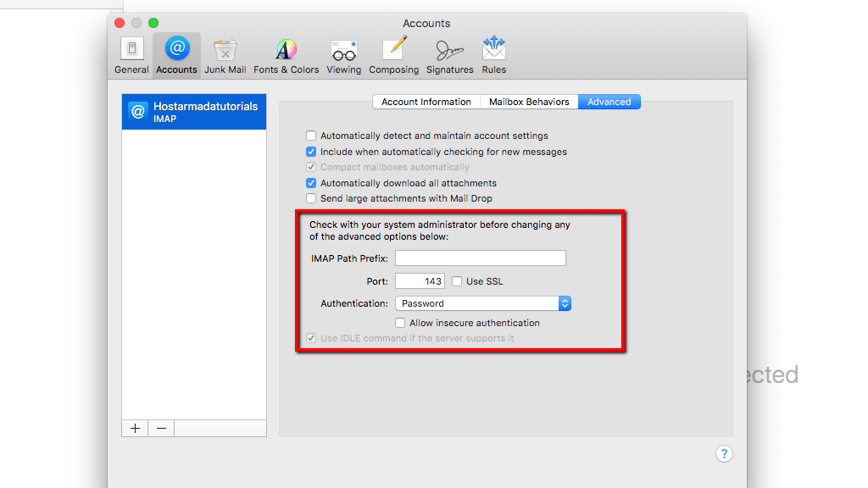The image size is (868, 488).
Task: Toggle Use IDLE command checkbox
Action: tap(311, 338)
